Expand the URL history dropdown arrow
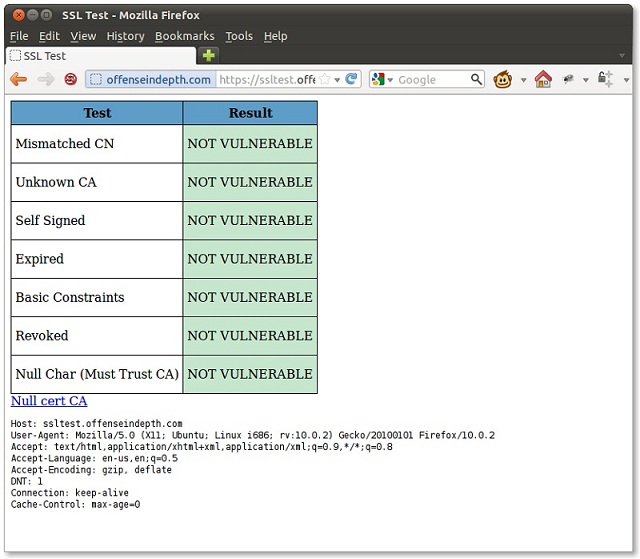Image resolution: width=640 pixels, height=559 pixels. pyautogui.click(x=337, y=80)
